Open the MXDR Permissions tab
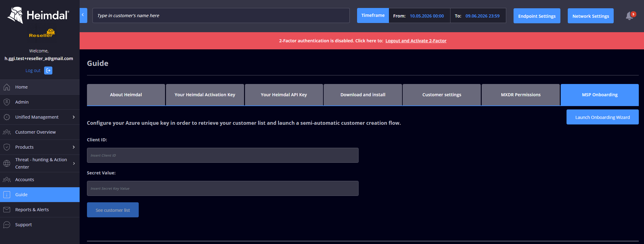644x244 pixels. (x=521, y=95)
